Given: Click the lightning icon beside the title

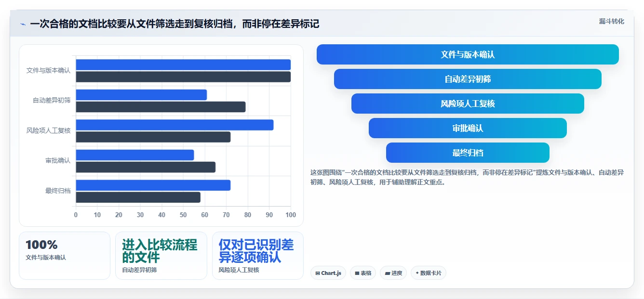Looking at the screenshot, I should pos(23,24).
